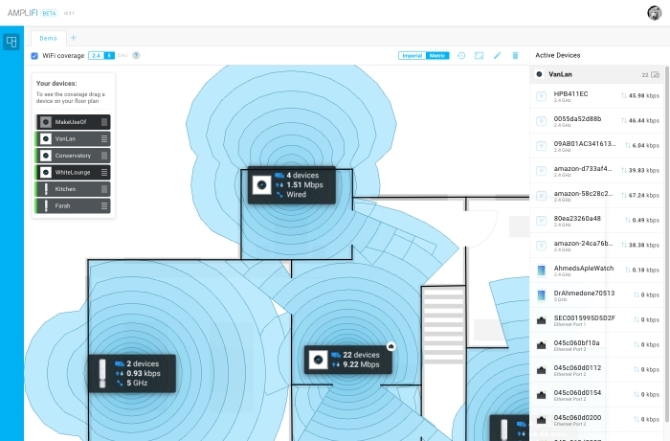Open the WiFi coverage help icon
Screen dimensions: 670x441
coord(136,55)
